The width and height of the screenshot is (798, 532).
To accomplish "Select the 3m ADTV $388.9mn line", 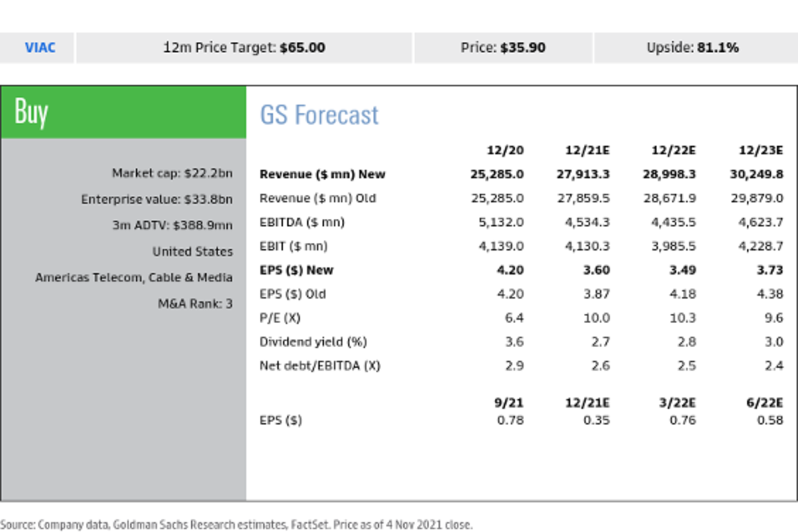I will pos(172,225).
